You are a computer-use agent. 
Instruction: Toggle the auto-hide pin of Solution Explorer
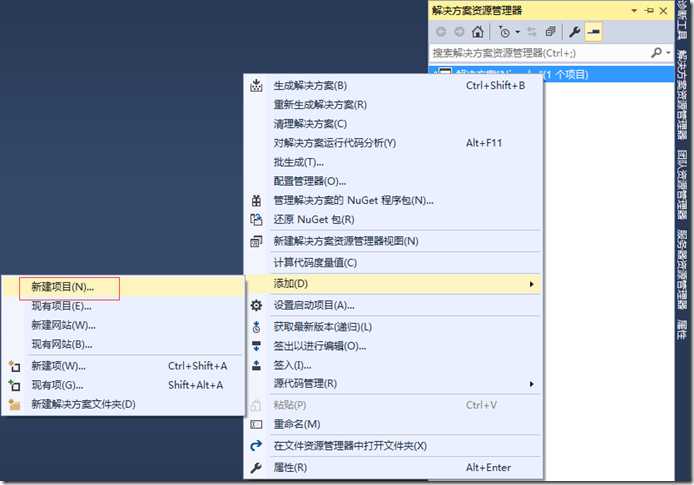pos(649,10)
